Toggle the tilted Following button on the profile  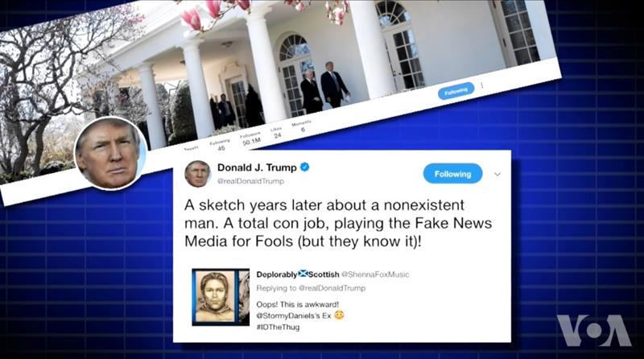[x=456, y=91]
